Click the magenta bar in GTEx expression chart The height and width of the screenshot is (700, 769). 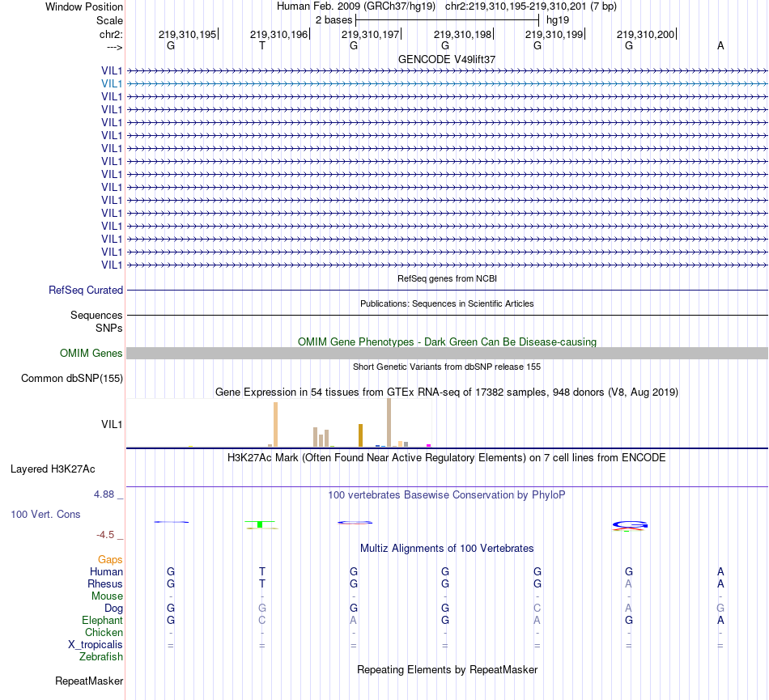[429, 446]
